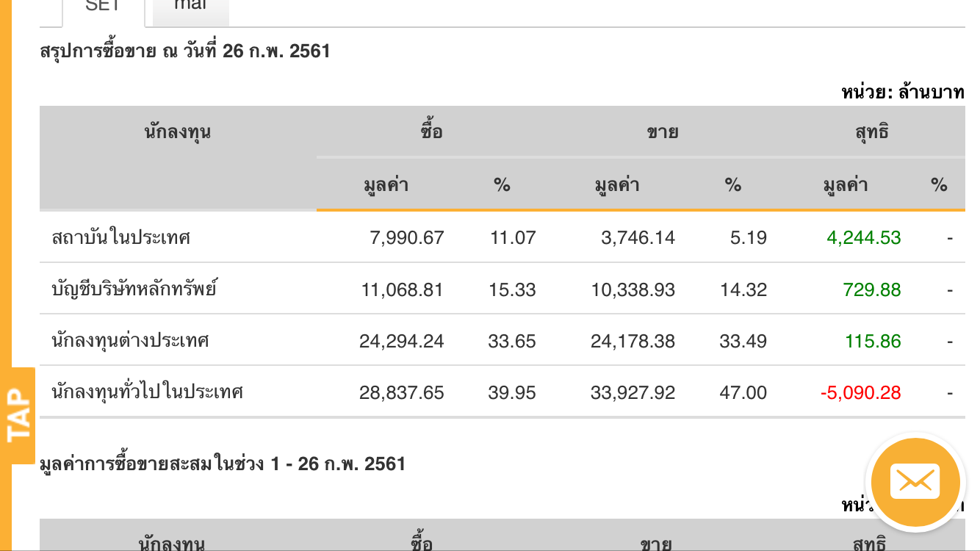This screenshot has width=980, height=551.
Task: Select the buy value 24,294.24
Action: coord(401,342)
